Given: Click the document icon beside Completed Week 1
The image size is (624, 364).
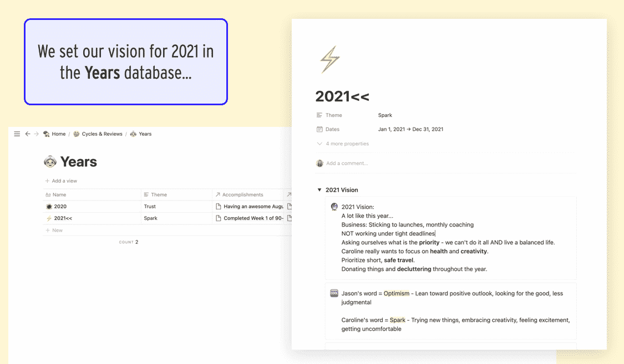Looking at the screenshot, I should point(218,218).
